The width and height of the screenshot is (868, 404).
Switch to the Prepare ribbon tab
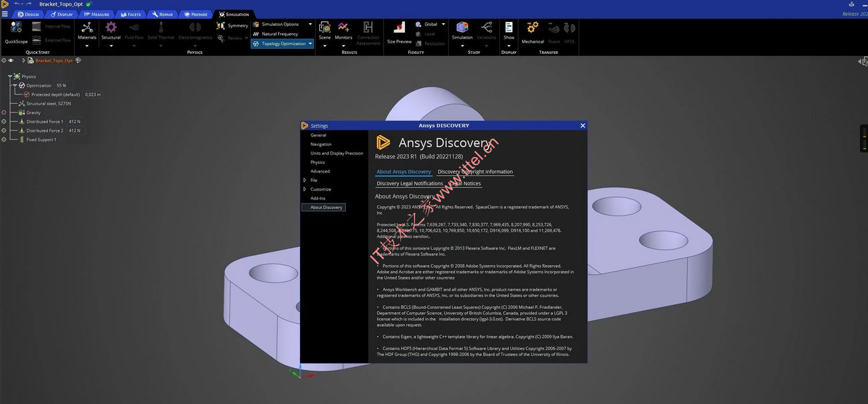coord(196,14)
